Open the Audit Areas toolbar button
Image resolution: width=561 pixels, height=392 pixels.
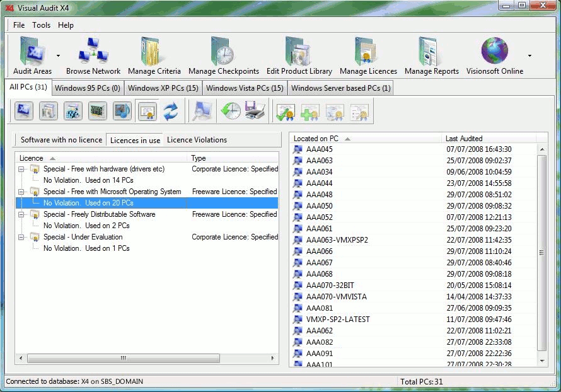click(32, 55)
